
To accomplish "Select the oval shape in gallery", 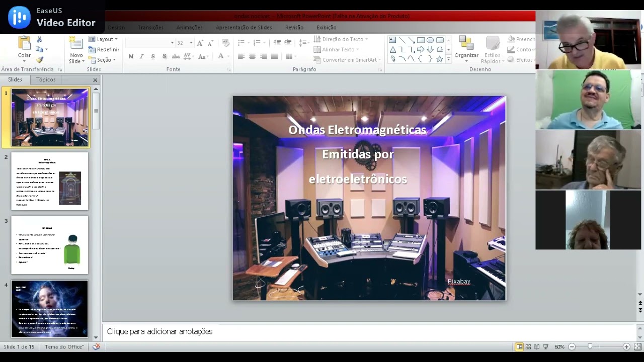I will pyautogui.click(x=430, y=40).
